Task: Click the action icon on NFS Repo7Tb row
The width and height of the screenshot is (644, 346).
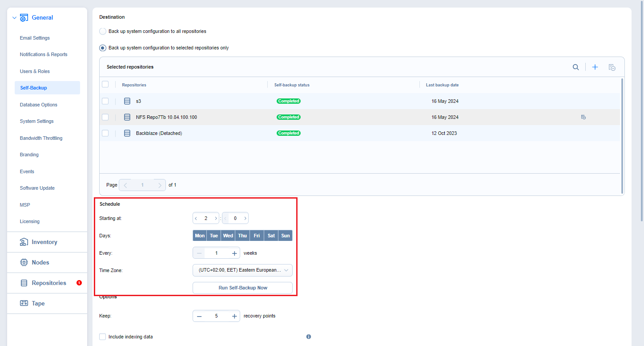Action: coord(583,117)
